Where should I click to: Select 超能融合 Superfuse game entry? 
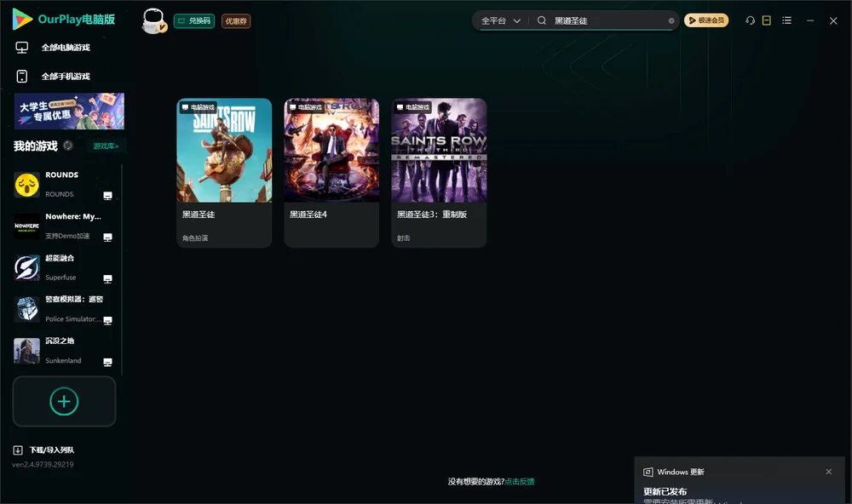64,267
